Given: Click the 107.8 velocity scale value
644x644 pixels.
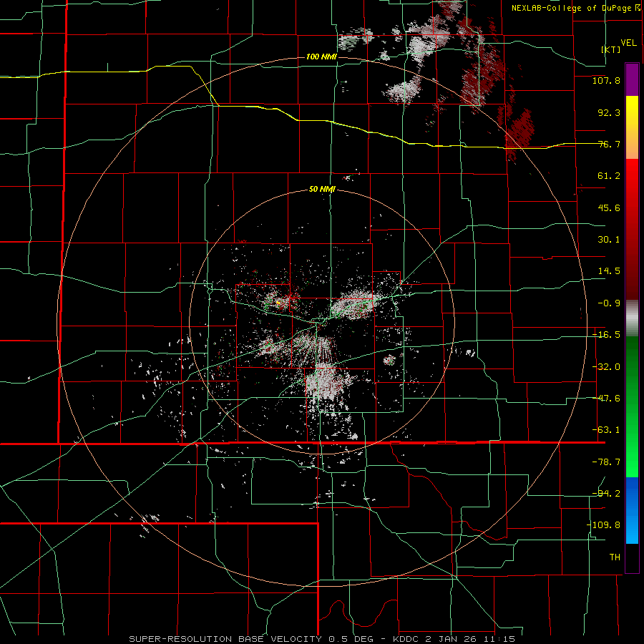Looking at the screenshot, I should [606, 80].
